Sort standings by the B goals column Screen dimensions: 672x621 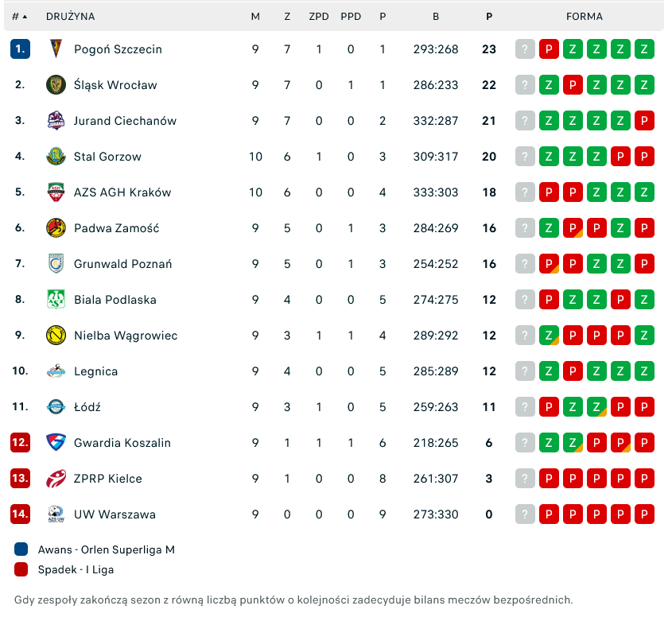(436, 17)
